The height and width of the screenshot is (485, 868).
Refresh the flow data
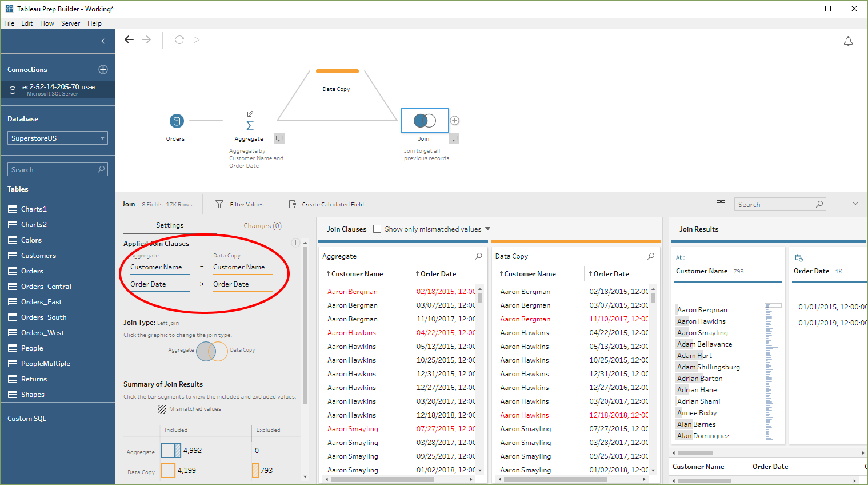179,39
